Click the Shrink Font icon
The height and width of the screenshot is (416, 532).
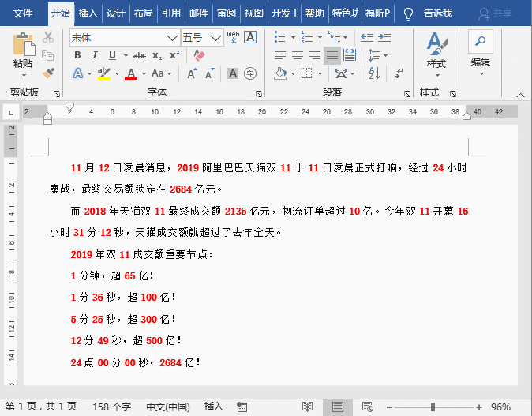(209, 73)
